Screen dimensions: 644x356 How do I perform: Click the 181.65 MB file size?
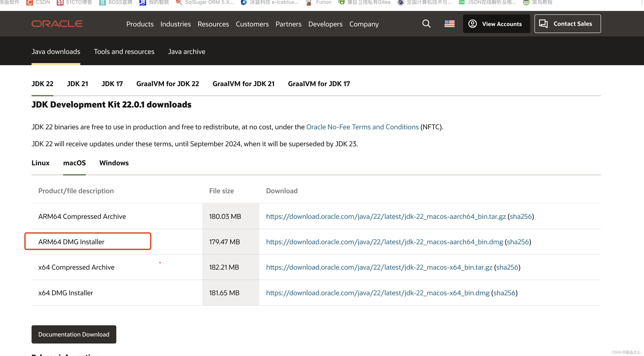(x=224, y=293)
